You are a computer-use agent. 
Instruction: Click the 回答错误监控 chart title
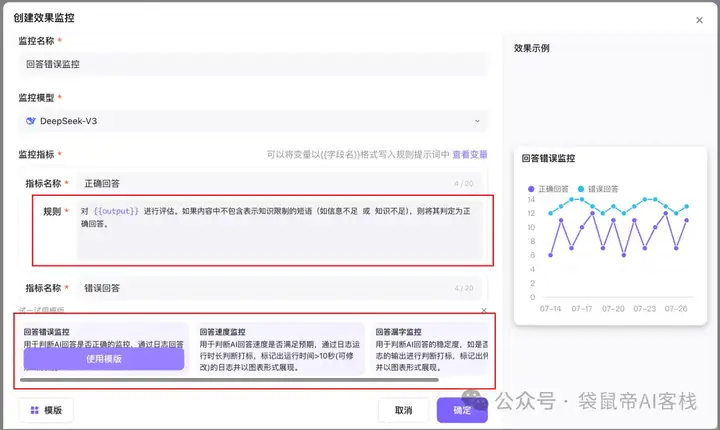coord(548,158)
